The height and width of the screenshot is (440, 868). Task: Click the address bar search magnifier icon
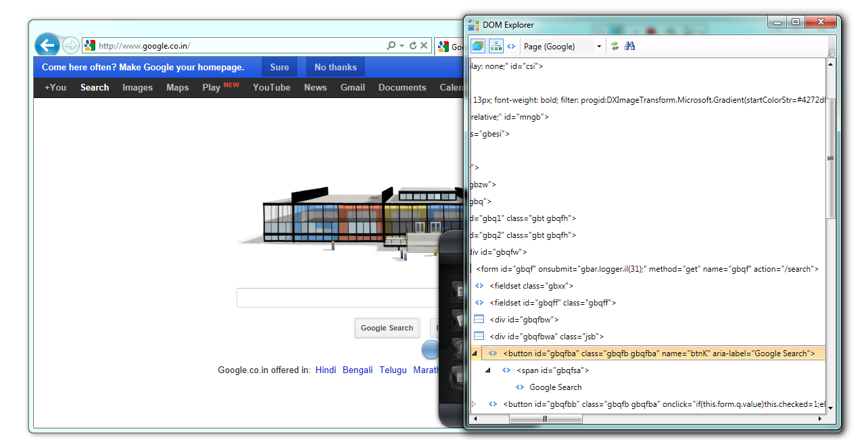click(x=391, y=45)
